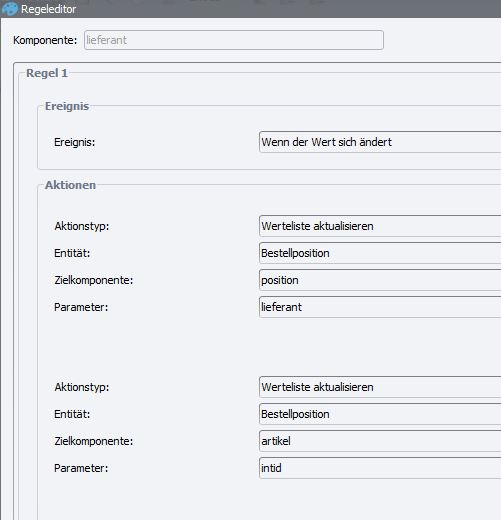Viewport: 501px width, 520px height.
Task: Click the Regeleditor application icon in title bar
Action: 10,9
